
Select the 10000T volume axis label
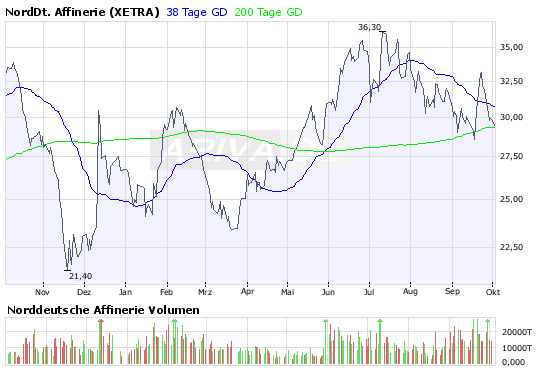click(x=517, y=348)
